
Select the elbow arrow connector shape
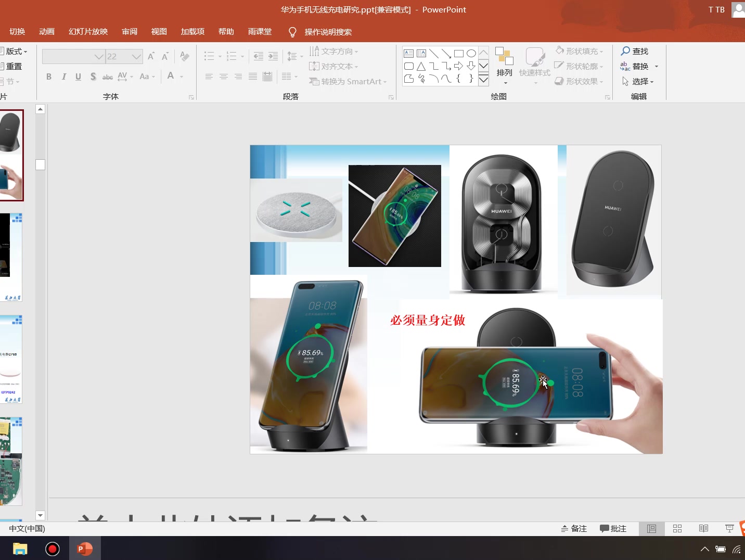click(446, 66)
